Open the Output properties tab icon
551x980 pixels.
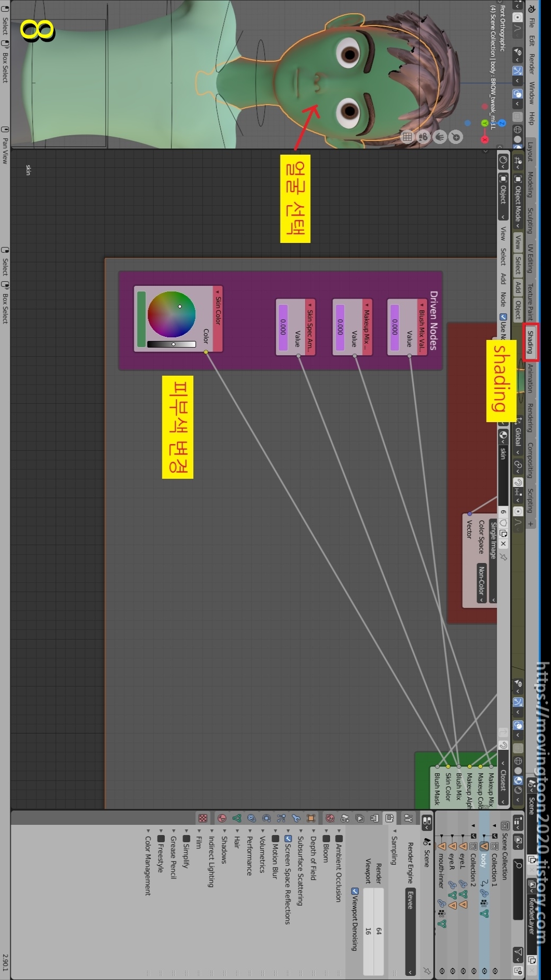(x=375, y=818)
